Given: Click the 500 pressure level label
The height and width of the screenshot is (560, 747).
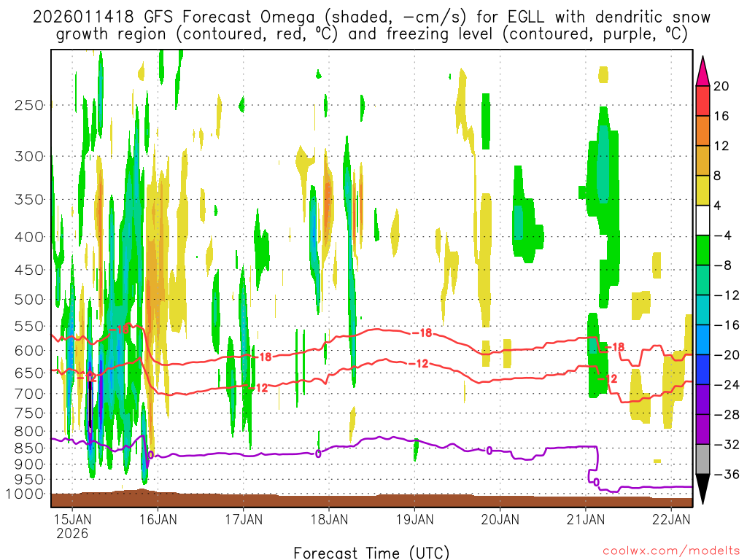Looking at the screenshot, I should [29, 300].
